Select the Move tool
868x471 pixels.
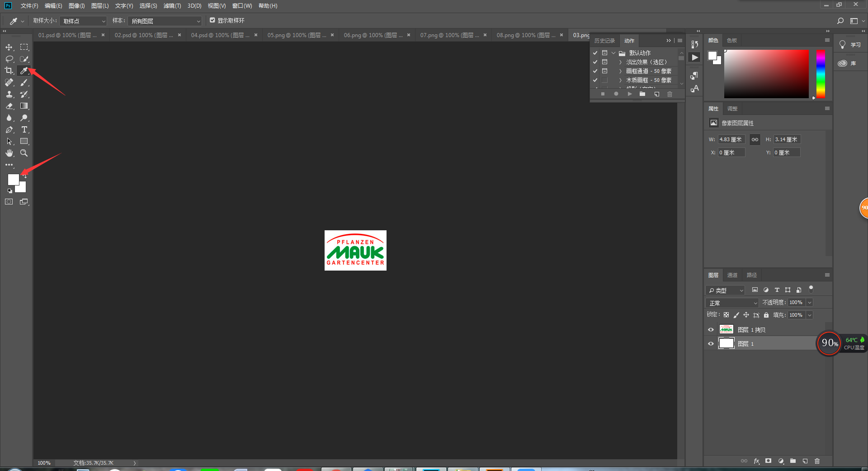9,47
